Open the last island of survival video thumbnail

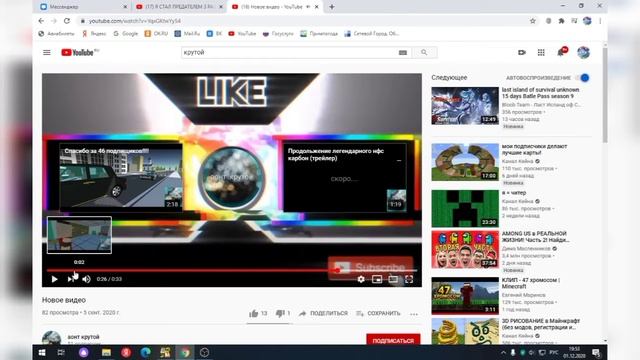[x=465, y=105]
